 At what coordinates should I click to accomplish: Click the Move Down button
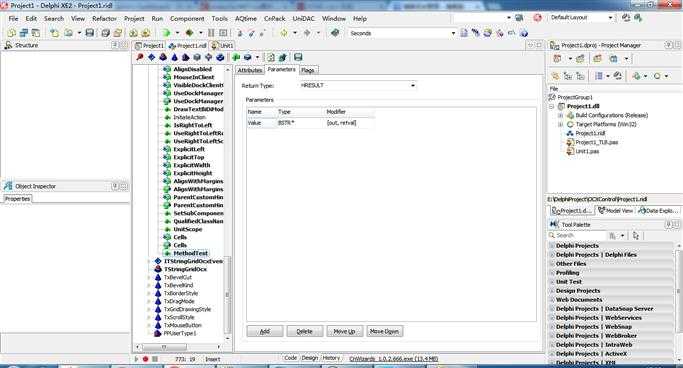[x=384, y=331]
